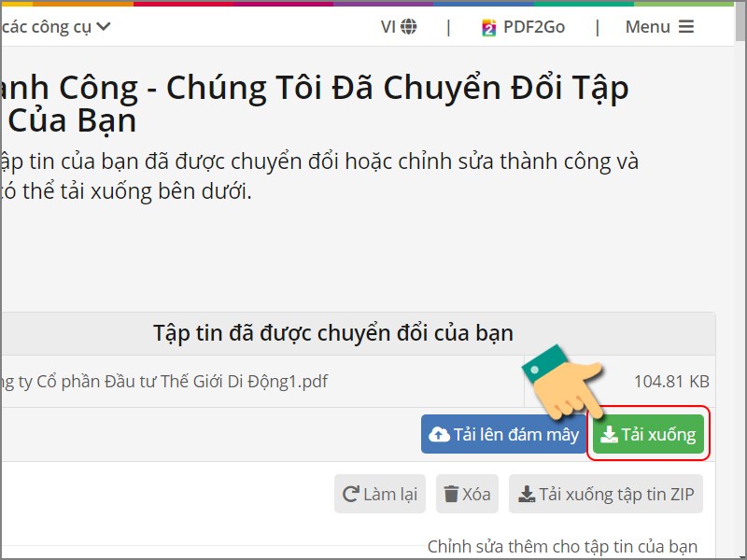The height and width of the screenshot is (560, 747).
Task: Click the download icon on Tải xuống tập tin ZIP
Action: click(x=526, y=494)
